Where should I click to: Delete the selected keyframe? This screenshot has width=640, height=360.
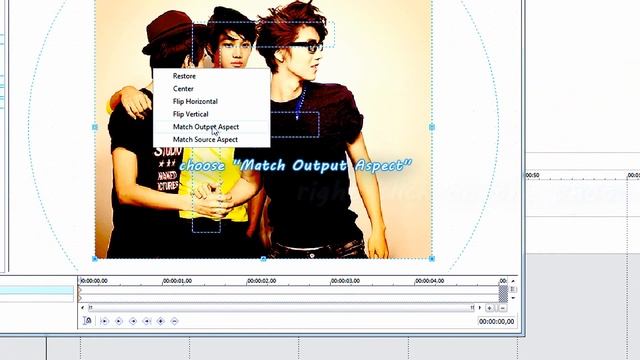(x=174, y=321)
